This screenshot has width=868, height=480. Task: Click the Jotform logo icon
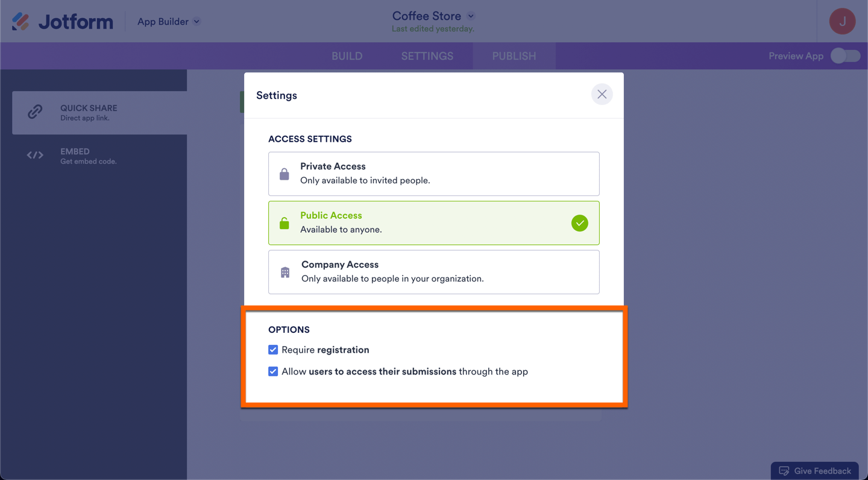click(20, 22)
